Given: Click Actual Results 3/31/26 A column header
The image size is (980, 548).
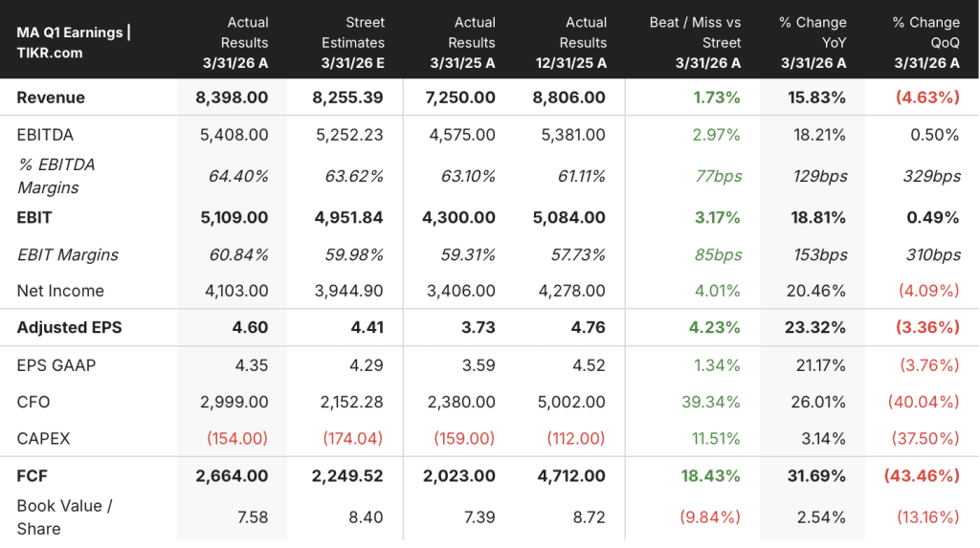Looking at the screenshot, I should tap(235, 42).
